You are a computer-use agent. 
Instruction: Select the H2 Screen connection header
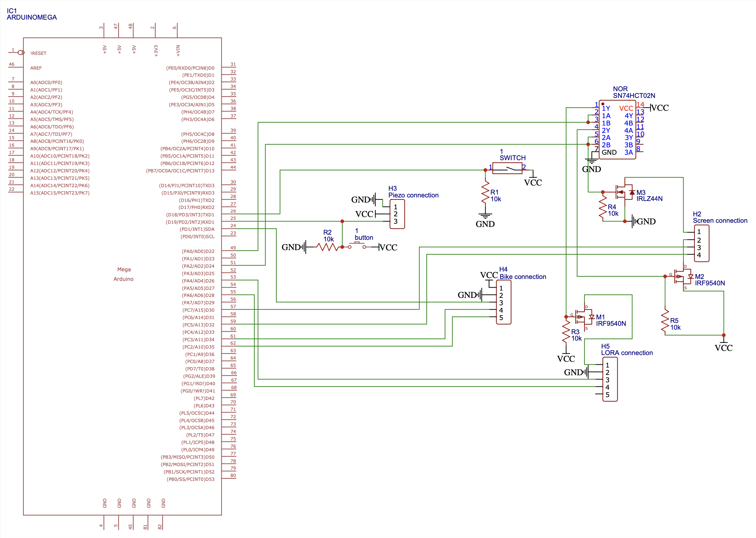[701, 244]
